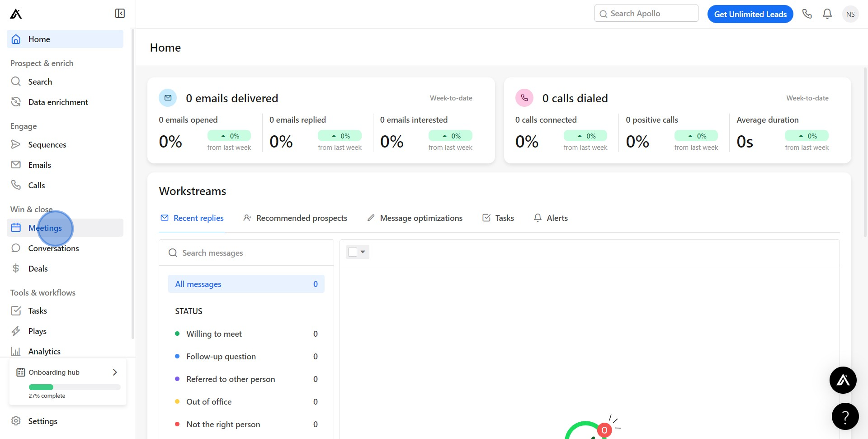Open Sequences from the sidebar
The width and height of the screenshot is (868, 439).
point(65,144)
